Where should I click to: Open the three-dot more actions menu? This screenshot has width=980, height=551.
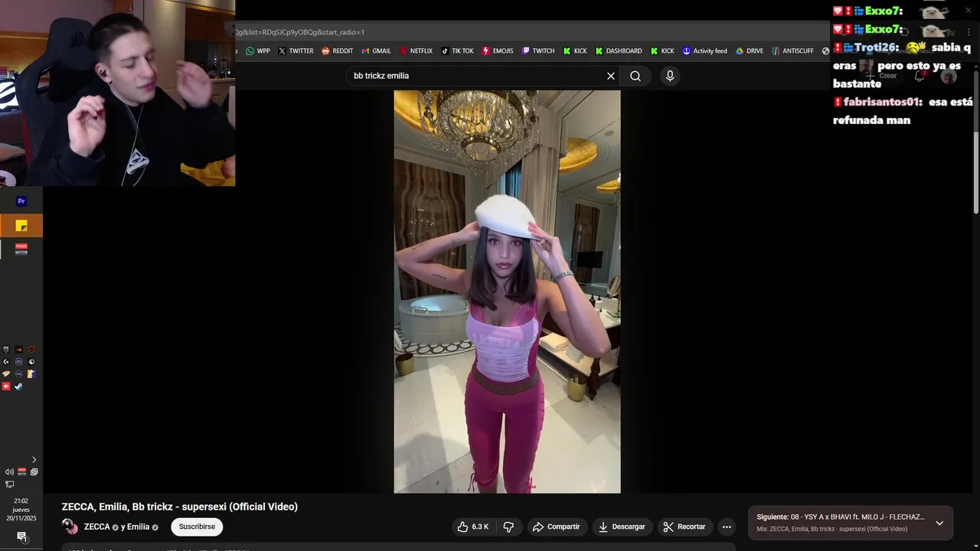727,527
